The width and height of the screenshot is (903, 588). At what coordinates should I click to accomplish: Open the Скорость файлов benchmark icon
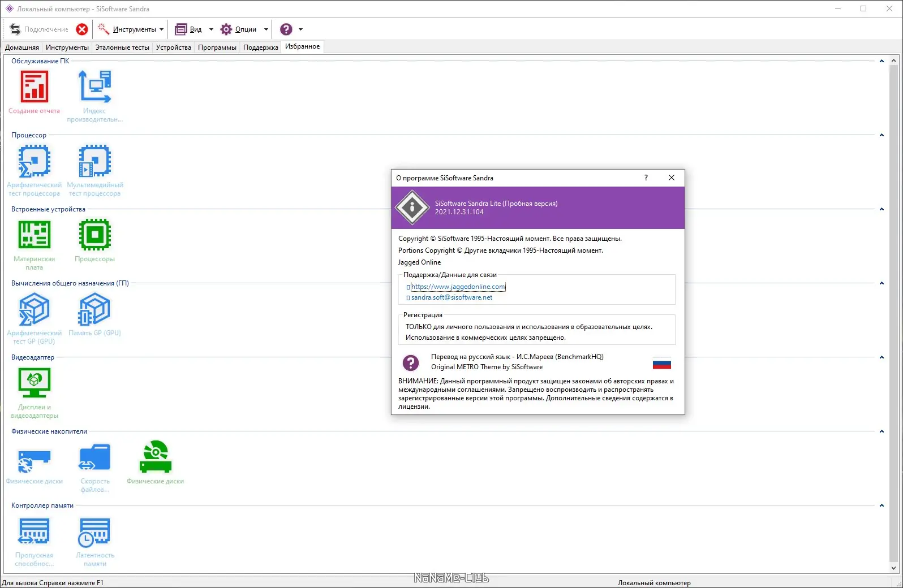click(94, 458)
